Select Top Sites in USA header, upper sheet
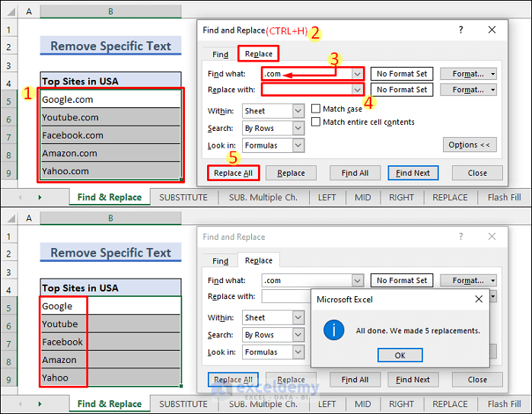The width and height of the screenshot is (532, 414). 110,81
